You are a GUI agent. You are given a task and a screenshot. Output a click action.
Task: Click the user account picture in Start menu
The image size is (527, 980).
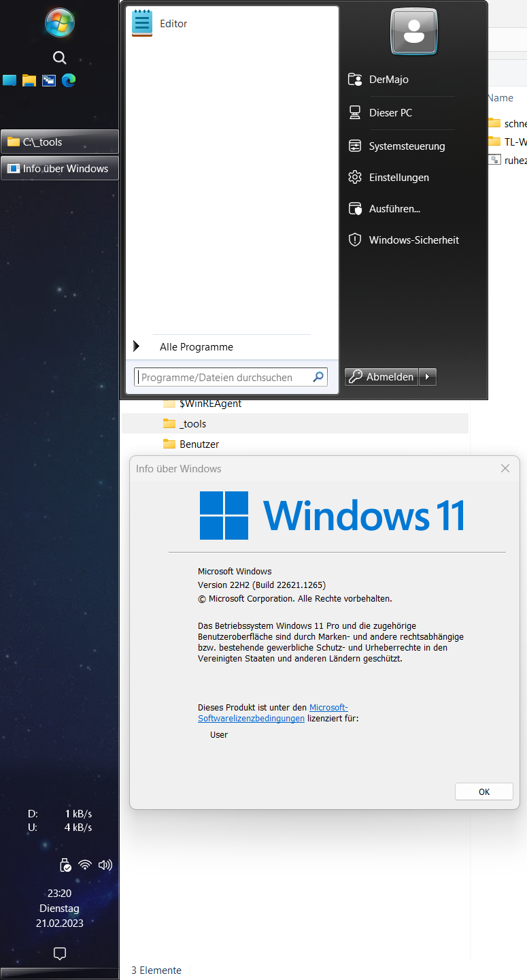tap(413, 31)
